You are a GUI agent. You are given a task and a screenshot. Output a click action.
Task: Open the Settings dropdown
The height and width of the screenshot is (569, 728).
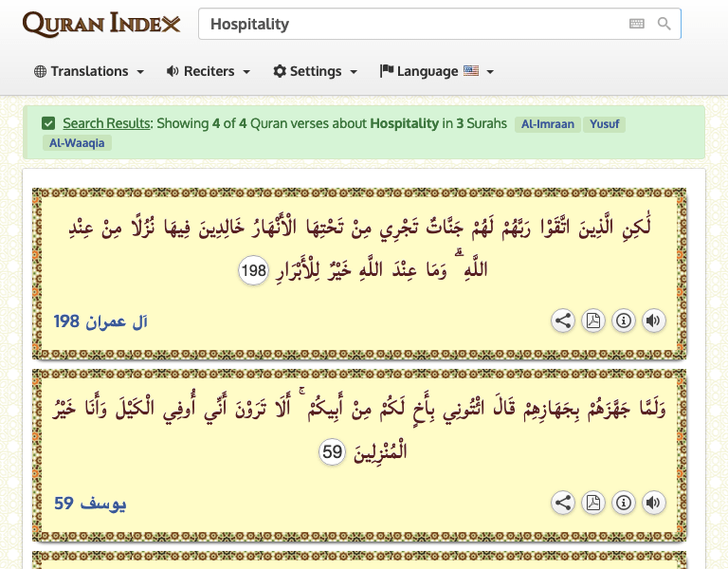coord(316,71)
